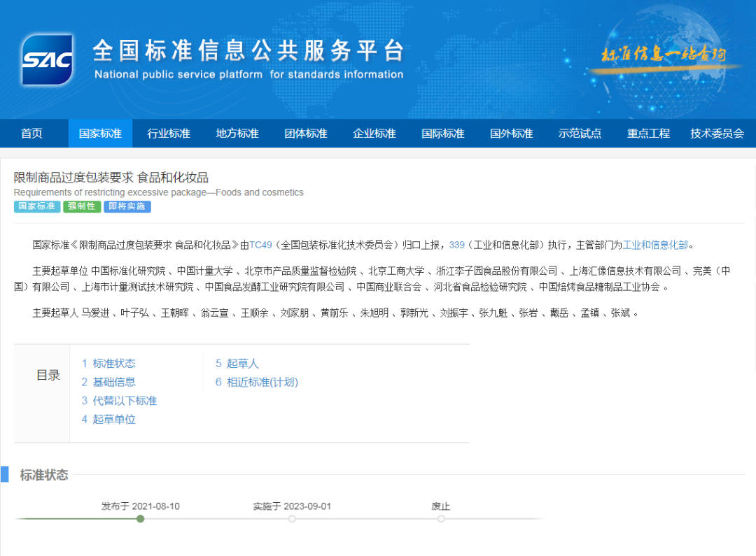
Task: Switch to the 国际标准 tab
Action: [x=443, y=133]
